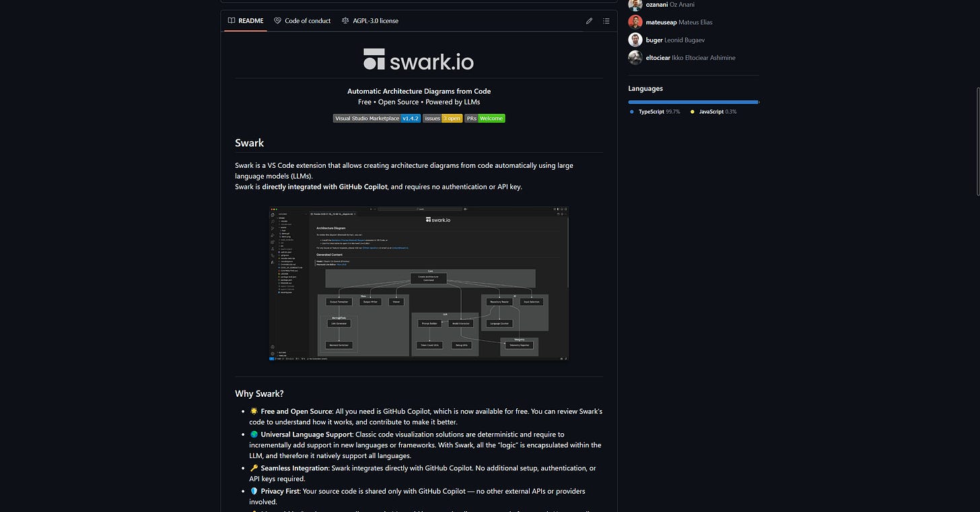Click mateuseap's avatar image
This screenshot has width=980, height=512.
pos(635,22)
